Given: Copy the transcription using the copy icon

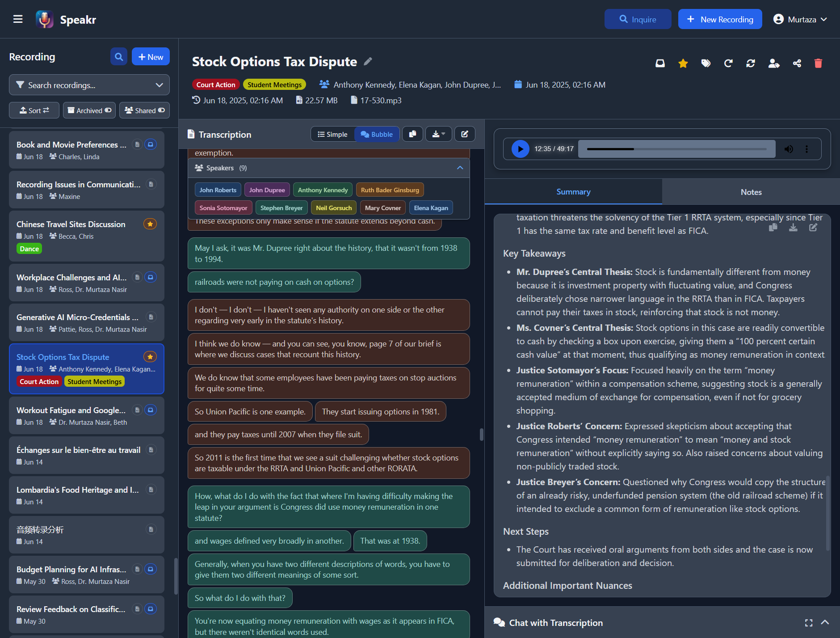Looking at the screenshot, I should (x=412, y=134).
